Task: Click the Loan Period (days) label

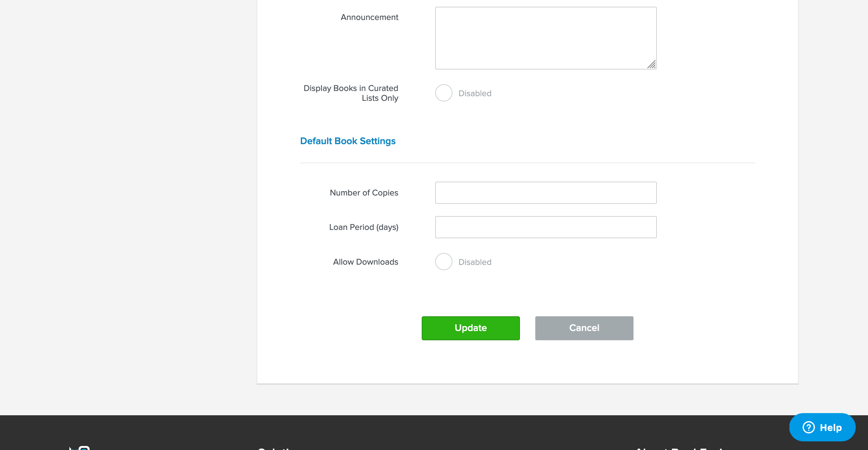Action: (x=363, y=227)
